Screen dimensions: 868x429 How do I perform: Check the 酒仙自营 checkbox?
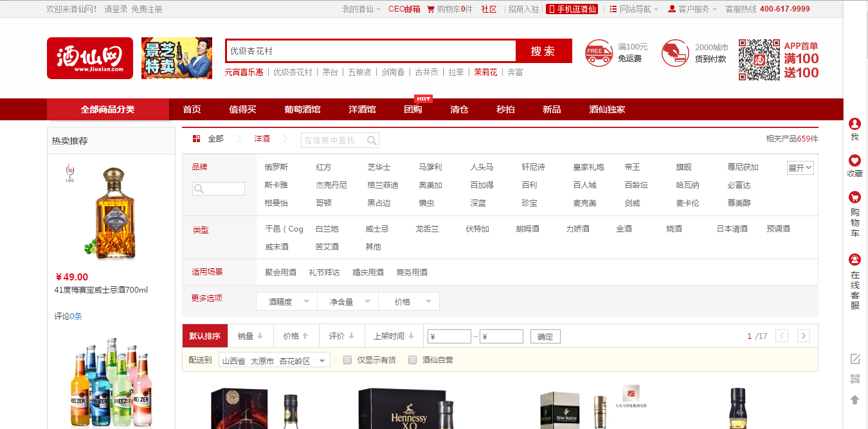[x=412, y=360]
